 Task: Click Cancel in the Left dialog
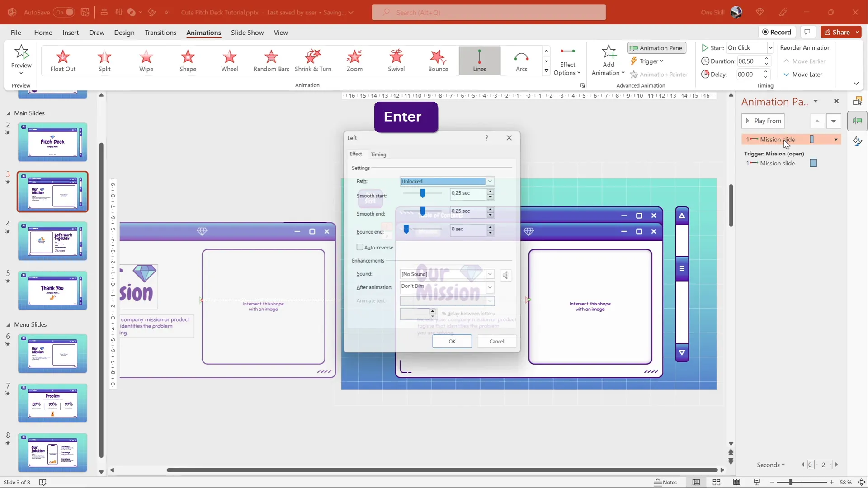click(497, 342)
